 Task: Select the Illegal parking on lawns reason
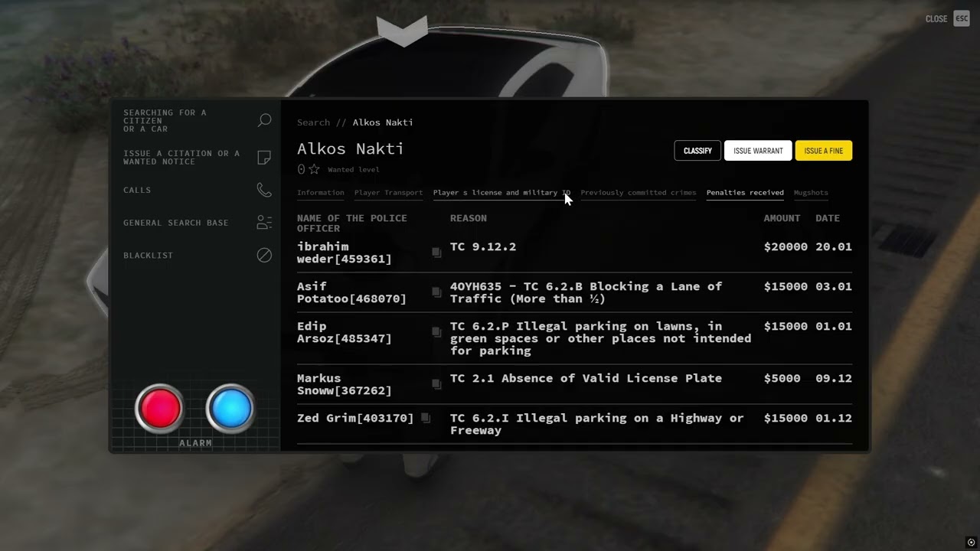601,338
